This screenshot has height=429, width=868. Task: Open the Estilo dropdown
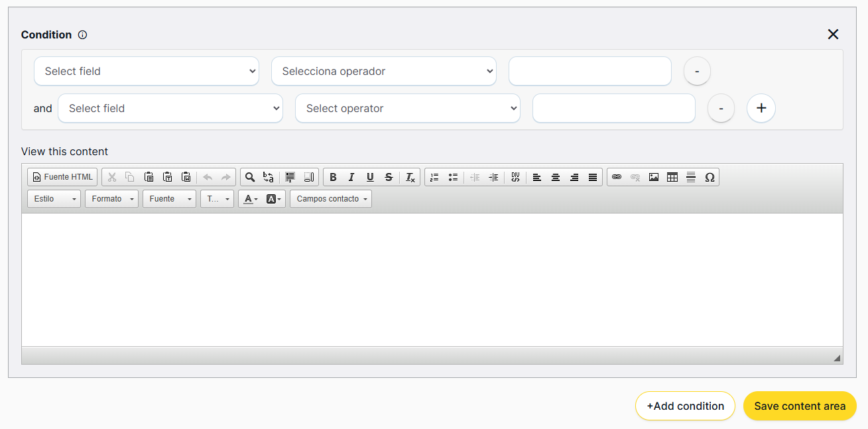click(54, 199)
